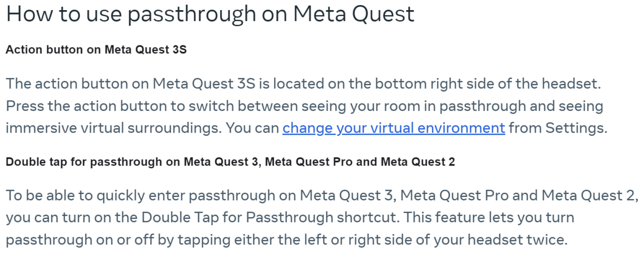
Task: Click the "How to use passthrough" main heading
Action: (210, 14)
